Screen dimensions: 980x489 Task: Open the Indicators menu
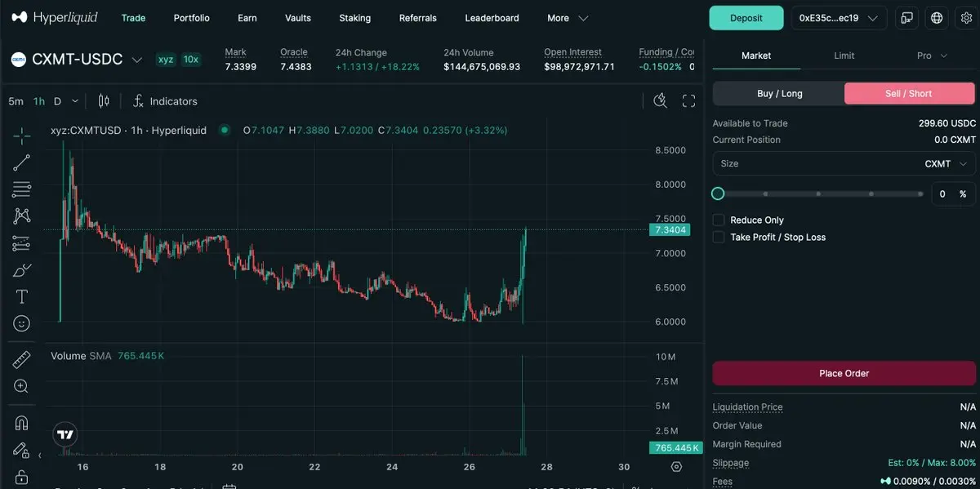tap(165, 101)
